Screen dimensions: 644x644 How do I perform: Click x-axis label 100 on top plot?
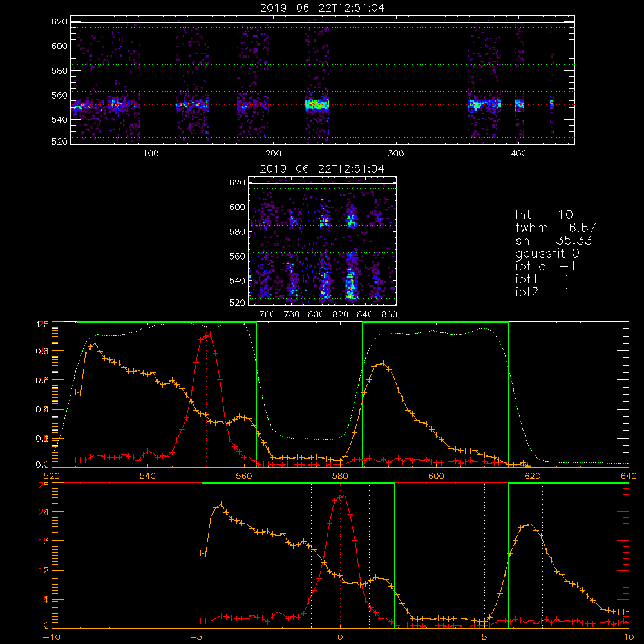(151, 154)
